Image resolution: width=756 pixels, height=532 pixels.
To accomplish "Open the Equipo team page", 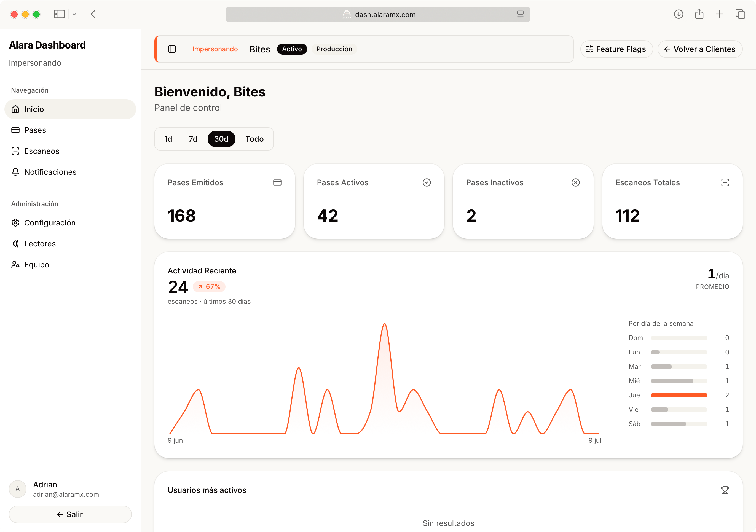I will pos(70,265).
